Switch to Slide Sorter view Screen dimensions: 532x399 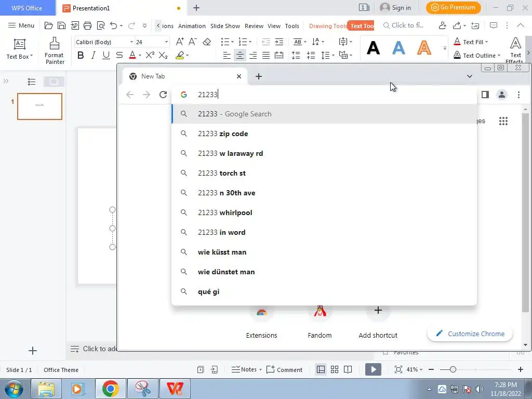(335, 369)
